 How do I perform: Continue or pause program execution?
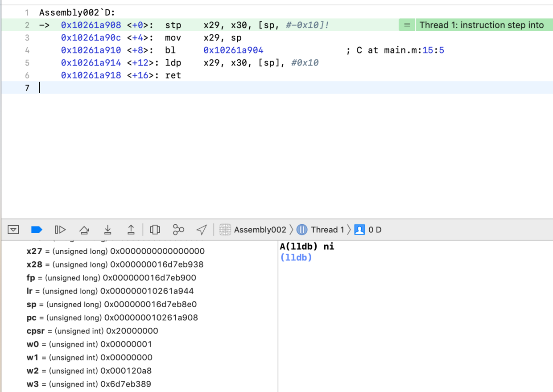pyautogui.click(x=60, y=230)
